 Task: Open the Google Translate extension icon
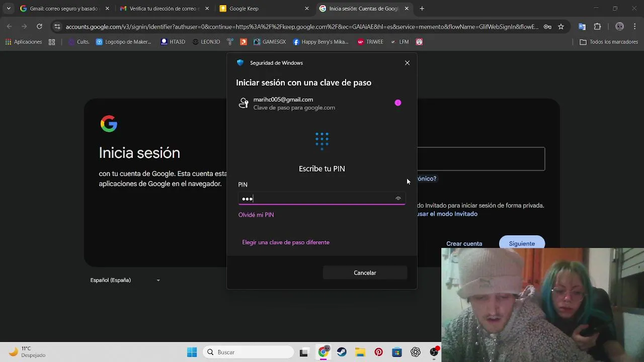[x=582, y=27]
